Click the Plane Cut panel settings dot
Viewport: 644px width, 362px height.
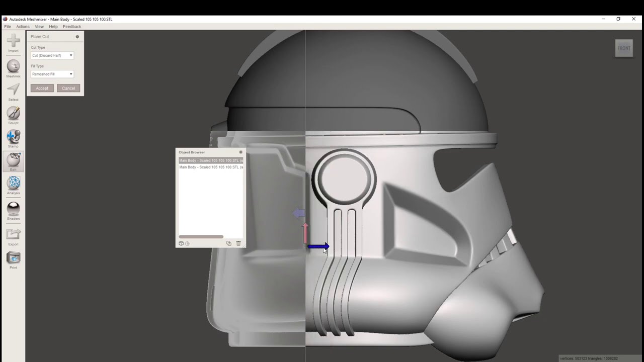coord(77,37)
